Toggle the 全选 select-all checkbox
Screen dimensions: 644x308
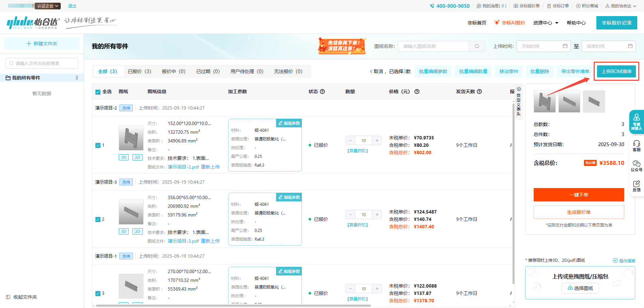(x=98, y=92)
